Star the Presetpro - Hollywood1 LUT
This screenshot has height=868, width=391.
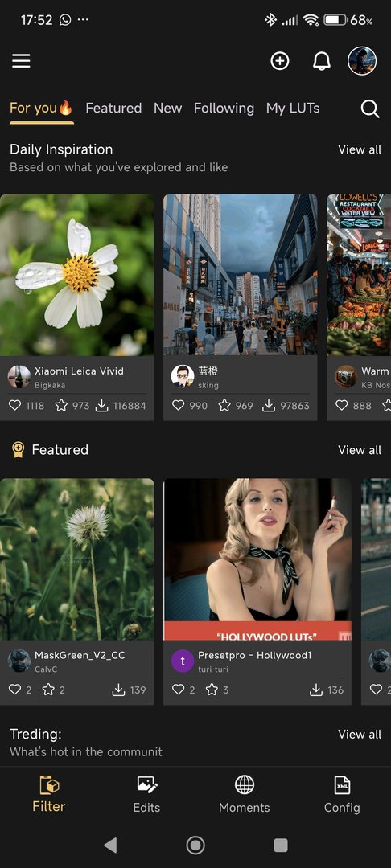pos(212,690)
